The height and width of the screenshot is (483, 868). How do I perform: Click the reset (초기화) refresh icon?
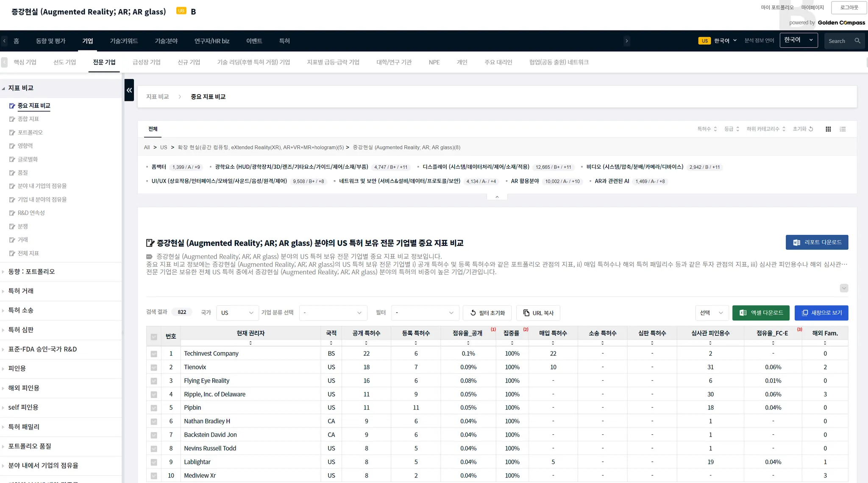pos(811,129)
